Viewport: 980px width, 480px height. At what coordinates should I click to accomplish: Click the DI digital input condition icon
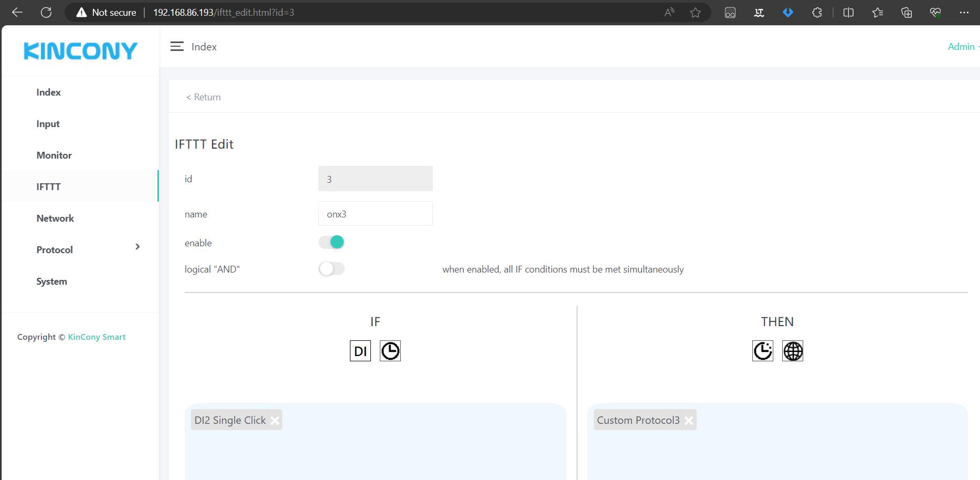pyautogui.click(x=360, y=351)
